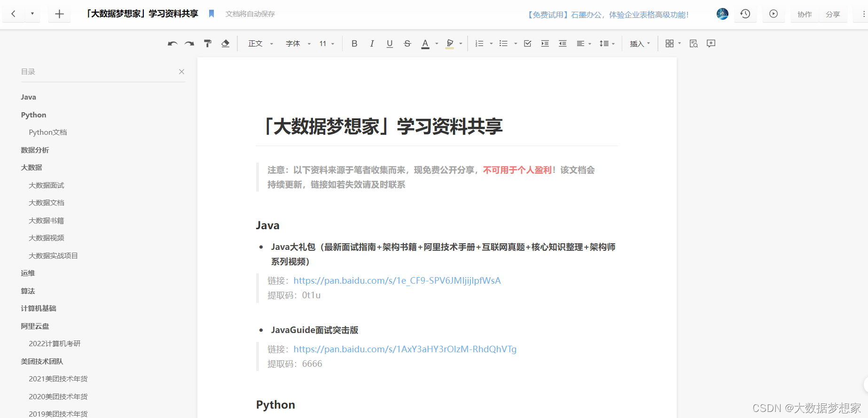Click the 分享 button

click(833, 14)
